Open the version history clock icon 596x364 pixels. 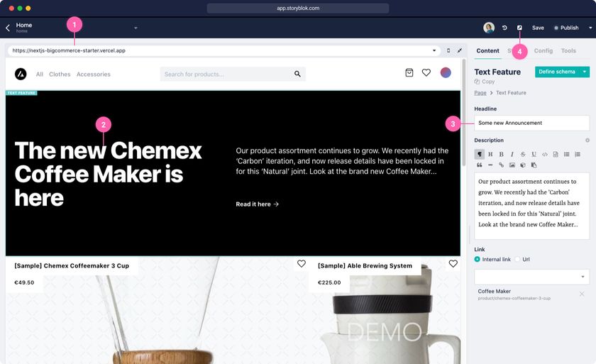coord(504,28)
